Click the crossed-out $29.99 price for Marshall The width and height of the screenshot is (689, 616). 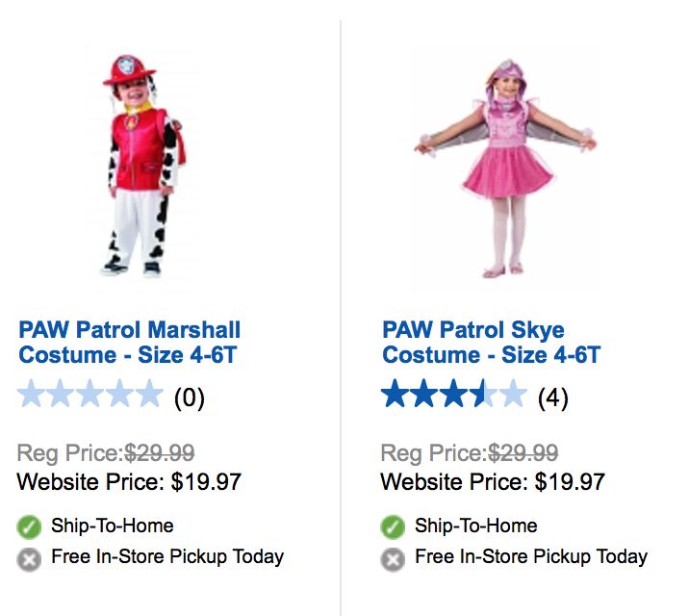(x=160, y=452)
